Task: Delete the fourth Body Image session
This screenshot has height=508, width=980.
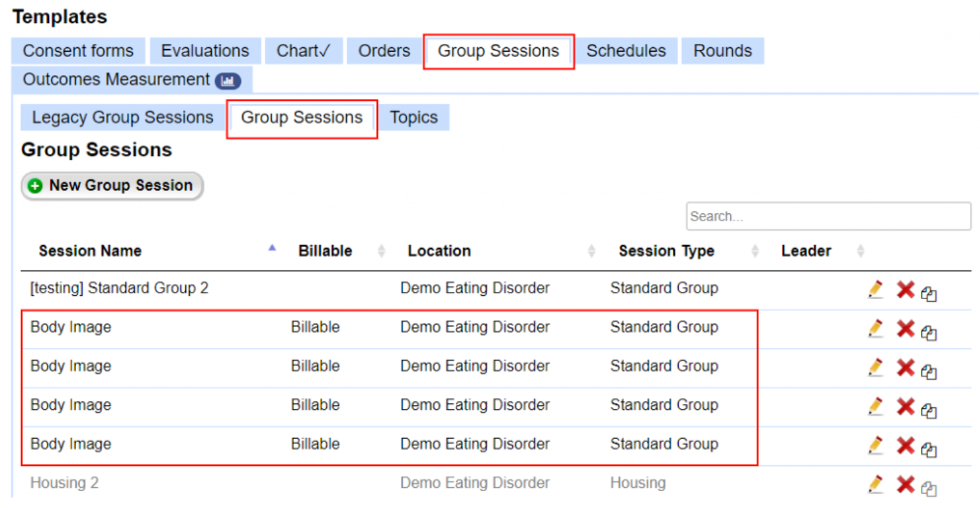Action: coord(905,445)
